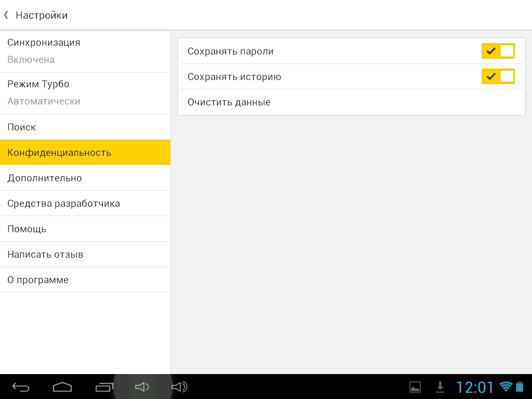Tap the Wi-Fi status icon
This screenshot has height=399, width=532.
coord(506,387)
